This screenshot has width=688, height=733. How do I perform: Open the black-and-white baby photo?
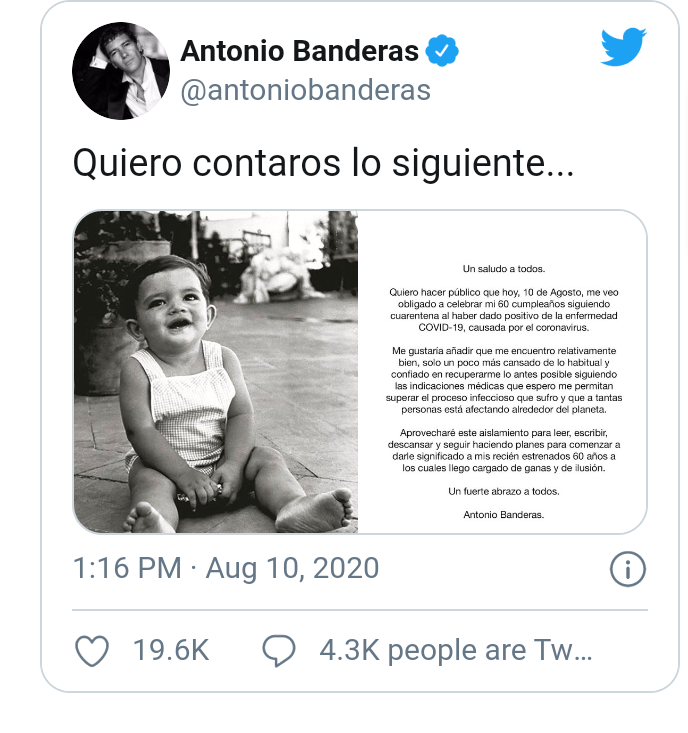(x=216, y=372)
